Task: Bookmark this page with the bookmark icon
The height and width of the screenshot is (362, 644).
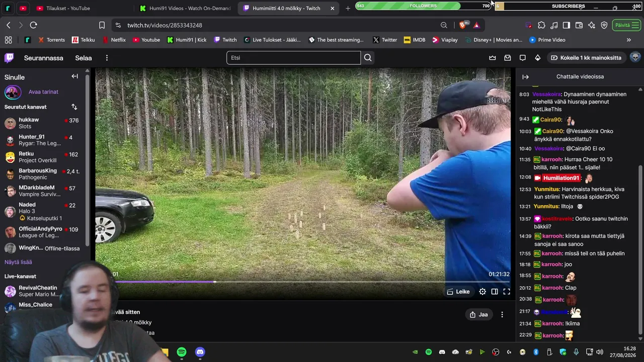Action: tap(102, 25)
